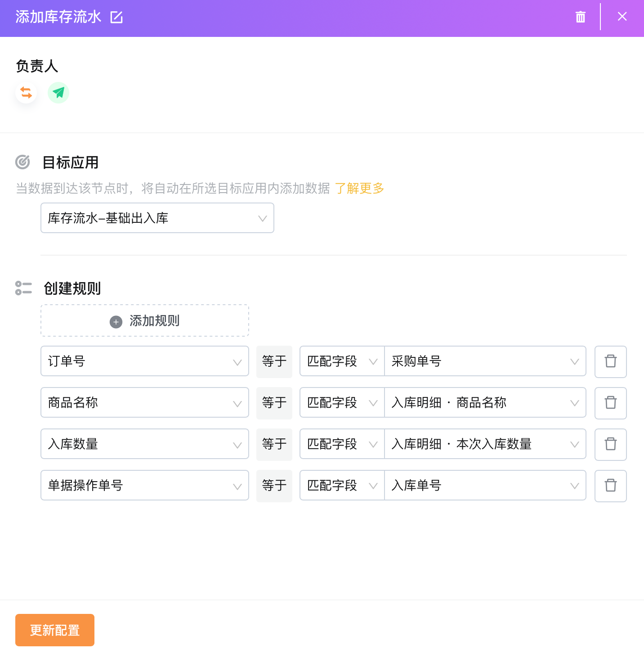Click 等于 operator in 商品名称 row
644x658 pixels.
[274, 402]
